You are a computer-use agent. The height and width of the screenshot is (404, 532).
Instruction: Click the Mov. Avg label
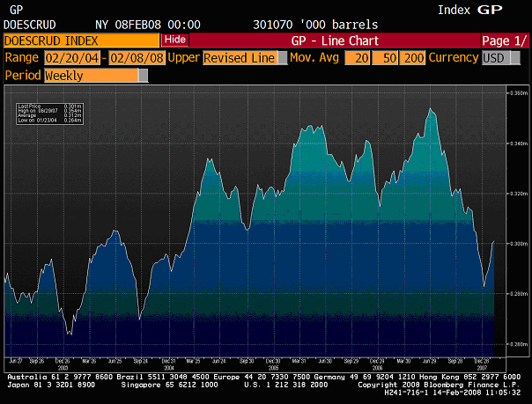click(314, 57)
